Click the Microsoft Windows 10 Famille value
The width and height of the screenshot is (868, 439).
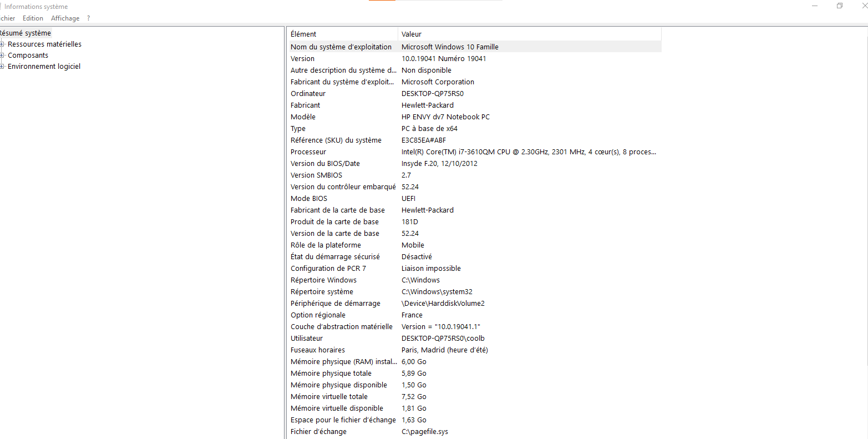(x=450, y=47)
